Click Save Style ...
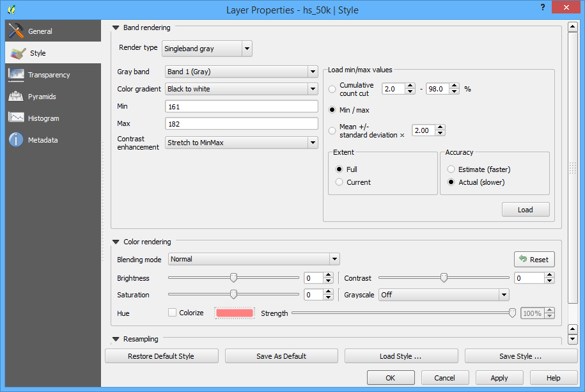Viewport: 585px width, 392px height. pyautogui.click(x=521, y=356)
